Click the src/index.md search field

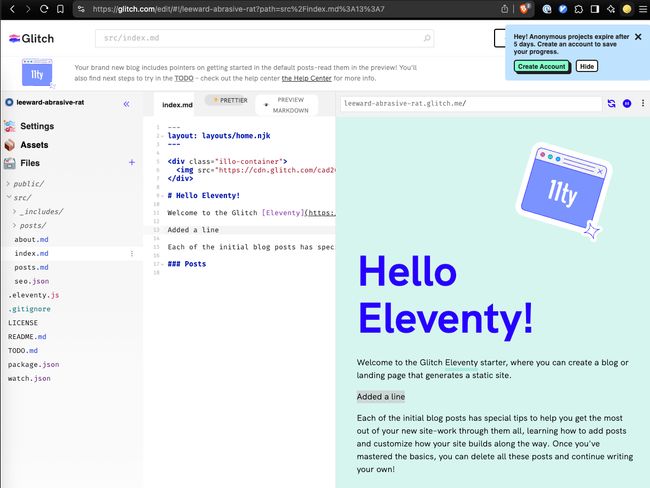click(264, 38)
